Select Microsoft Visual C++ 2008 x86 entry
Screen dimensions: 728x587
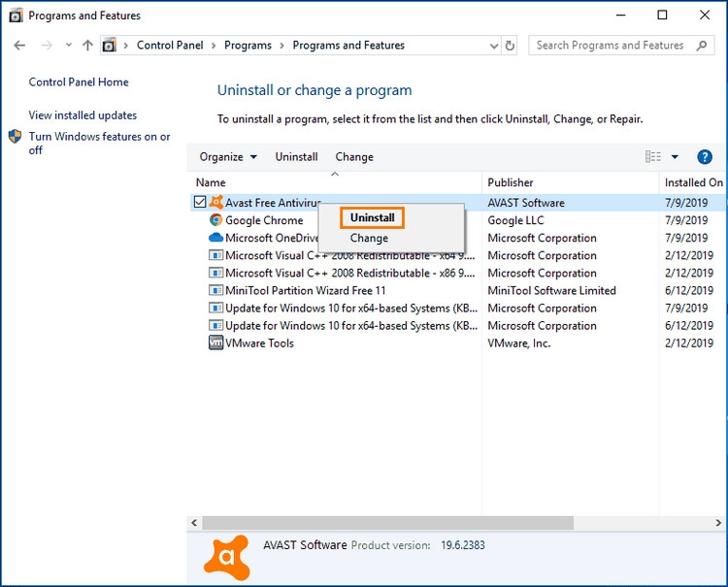click(x=350, y=274)
